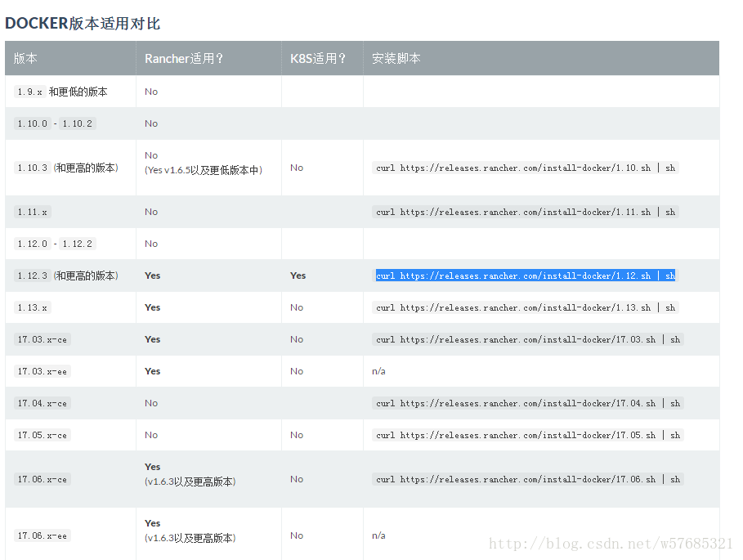
Task: Click 和更低的版本 text beside 1.9.x
Action: (78, 92)
